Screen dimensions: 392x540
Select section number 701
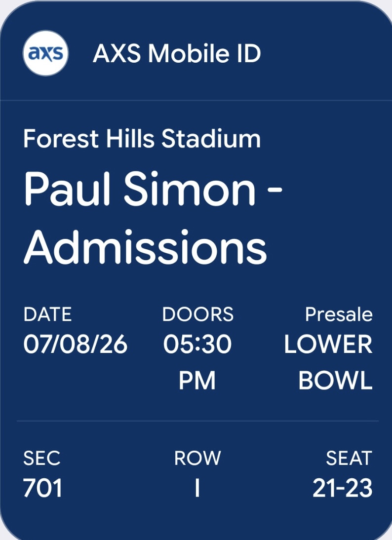pos(43,488)
